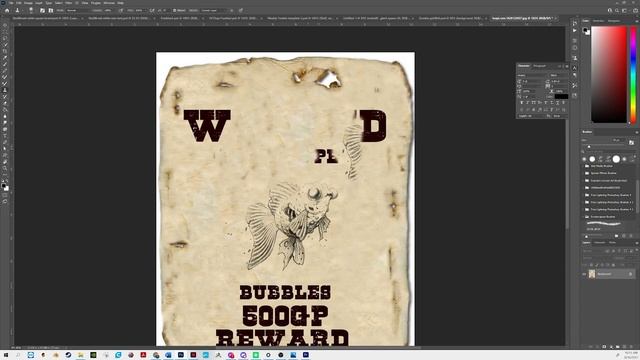Switch to the Paragraph tab in the floating panel
Image resolution: width=640 pixels, height=360 pixels.
pos(540,66)
